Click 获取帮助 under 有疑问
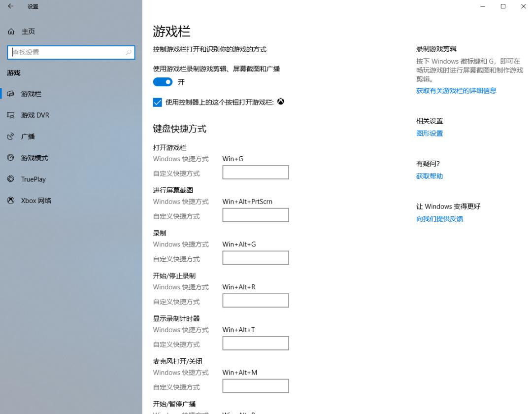Screen dimensions: 532x414 (x=429, y=176)
